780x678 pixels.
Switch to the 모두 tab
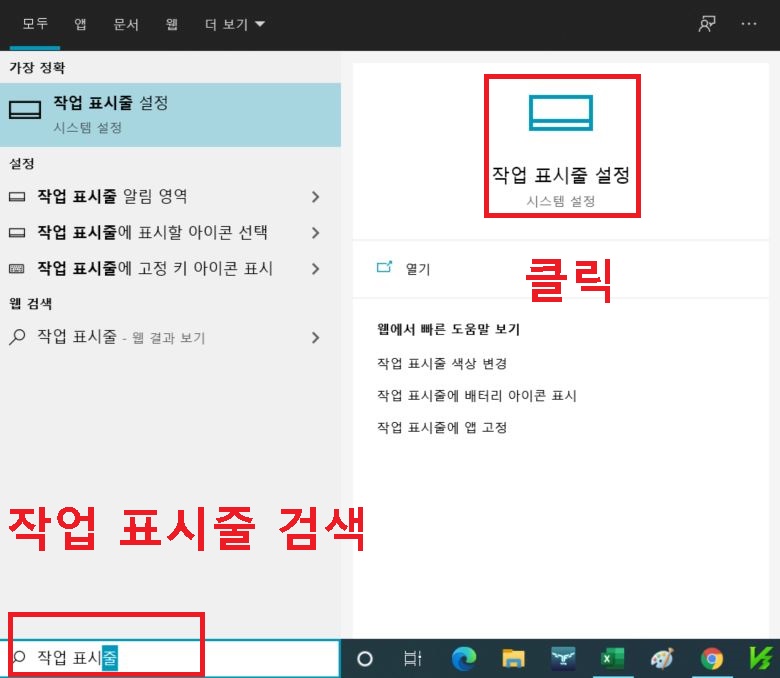pos(35,24)
